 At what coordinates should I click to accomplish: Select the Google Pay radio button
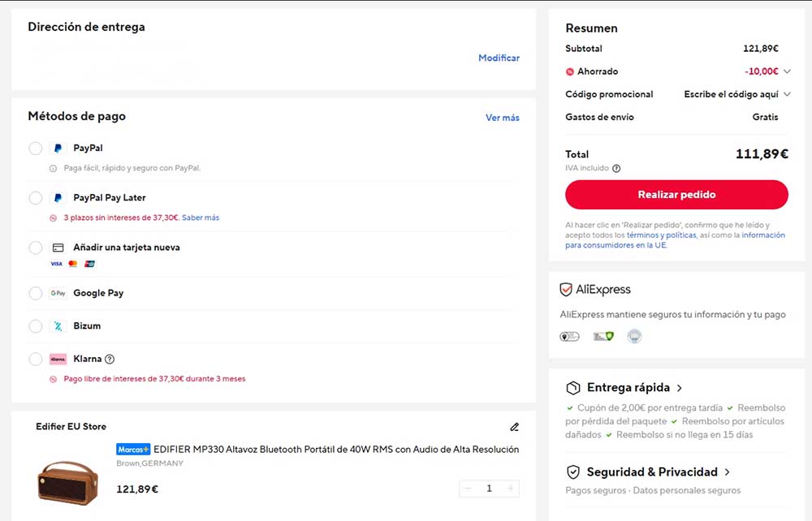click(x=35, y=293)
